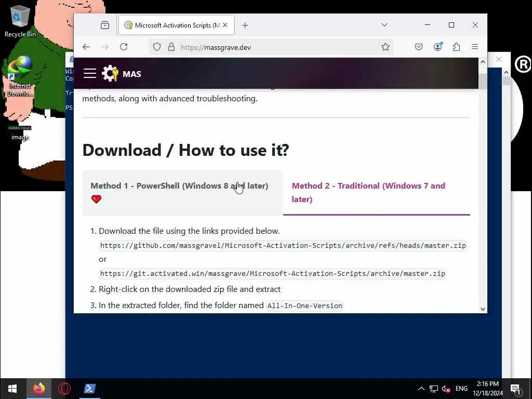Select the image file on desktop

click(20, 132)
